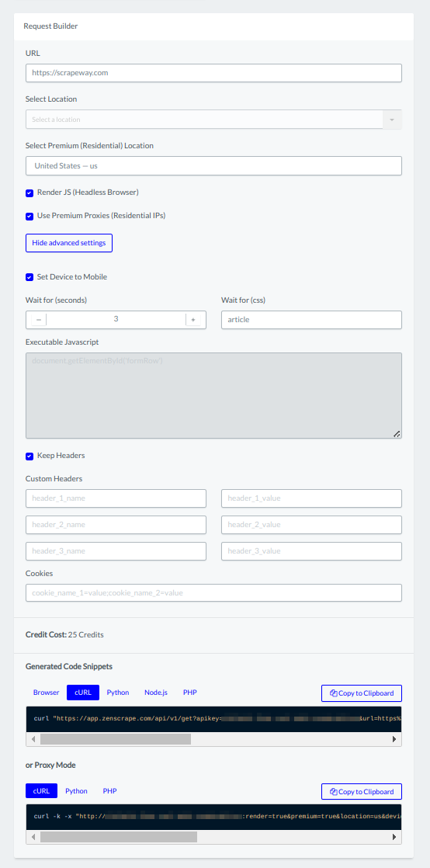This screenshot has height=868, width=430.
Task: Copy generated snippet to clipboard
Action: (x=362, y=693)
